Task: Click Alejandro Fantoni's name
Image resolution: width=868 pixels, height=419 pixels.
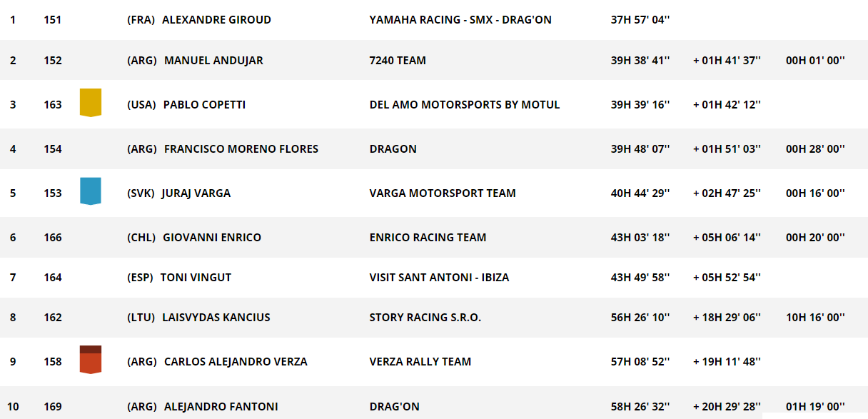Action: point(221,407)
